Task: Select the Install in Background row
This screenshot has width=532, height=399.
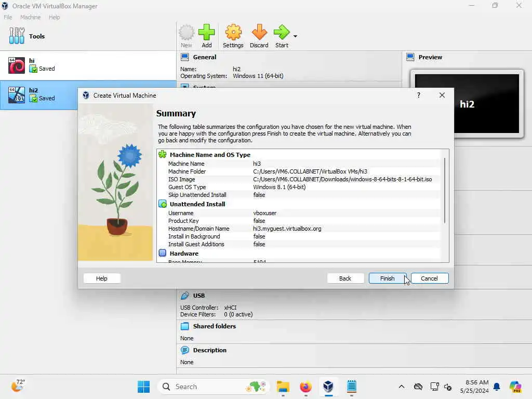Action: point(299,236)
